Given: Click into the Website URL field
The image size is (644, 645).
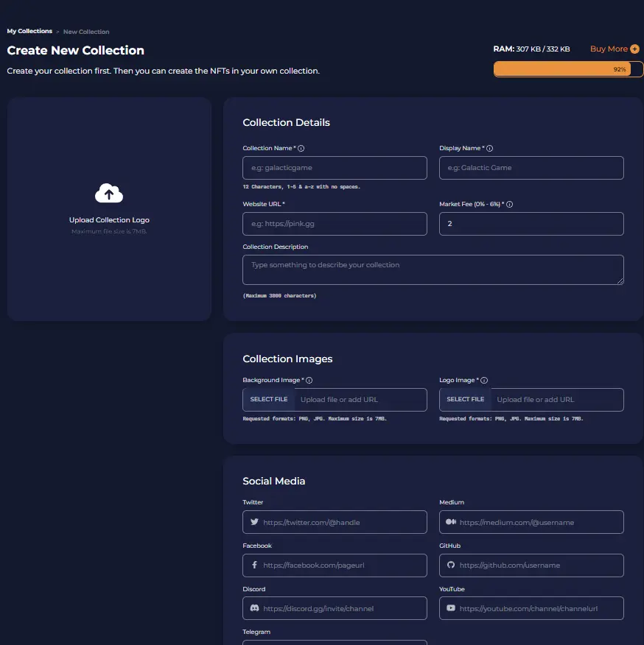Looking at the screenshot, I should 335,224.
